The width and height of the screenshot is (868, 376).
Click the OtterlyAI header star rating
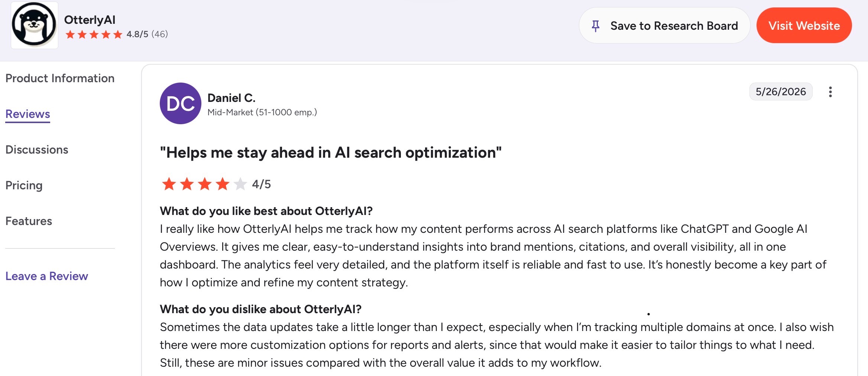[94, 35]
